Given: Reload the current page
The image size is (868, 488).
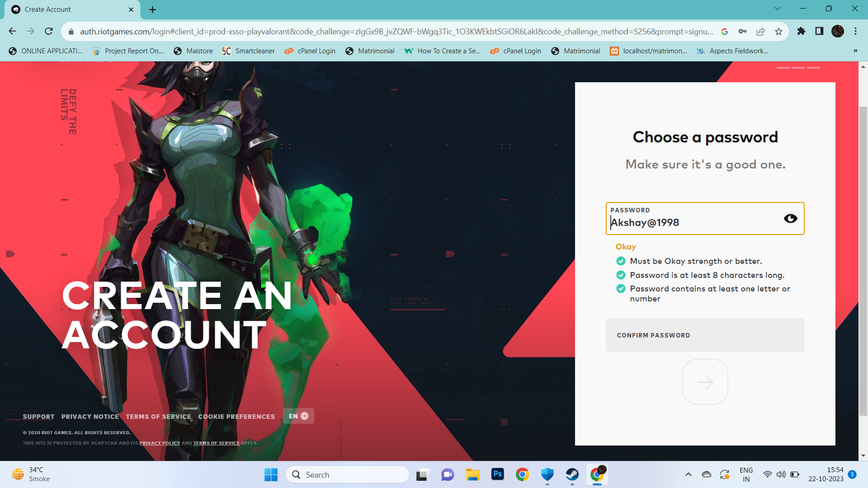Looking at the screenshot, I should pyautogui.click(x=48, y=31).
